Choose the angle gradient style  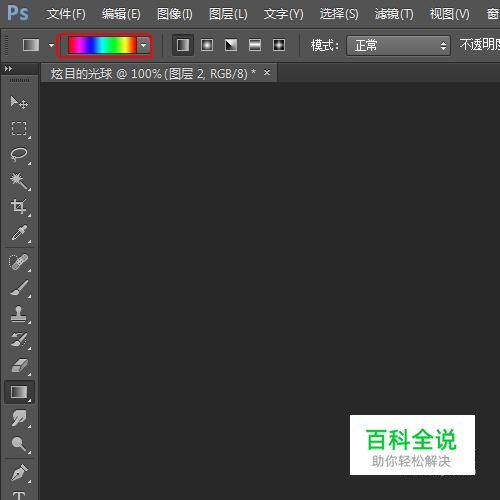pos(231,45)
